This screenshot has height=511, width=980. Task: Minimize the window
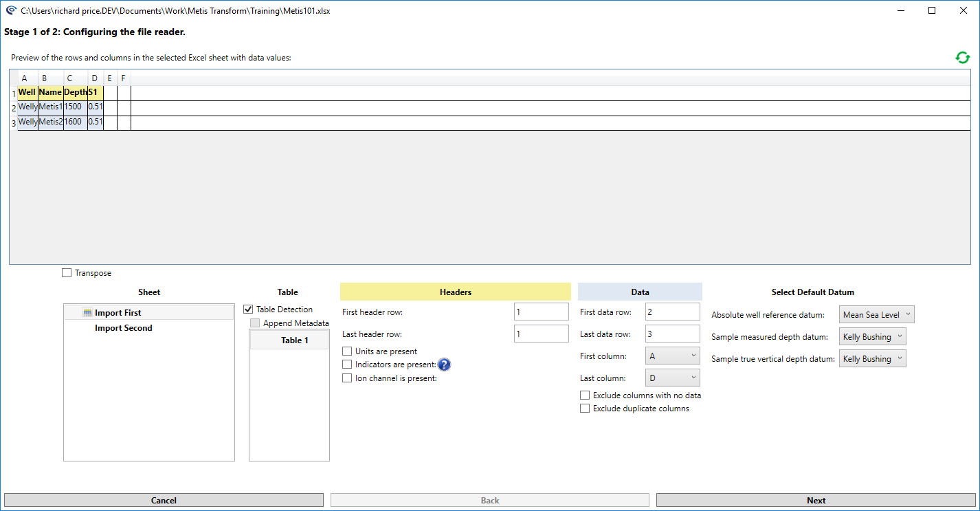click(901, 10)
